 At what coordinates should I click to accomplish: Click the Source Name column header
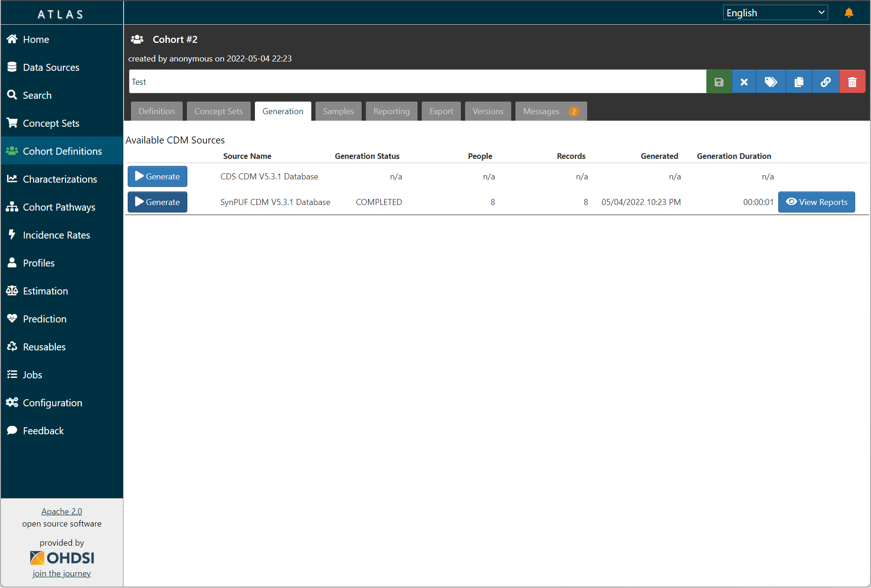point(247,156)
